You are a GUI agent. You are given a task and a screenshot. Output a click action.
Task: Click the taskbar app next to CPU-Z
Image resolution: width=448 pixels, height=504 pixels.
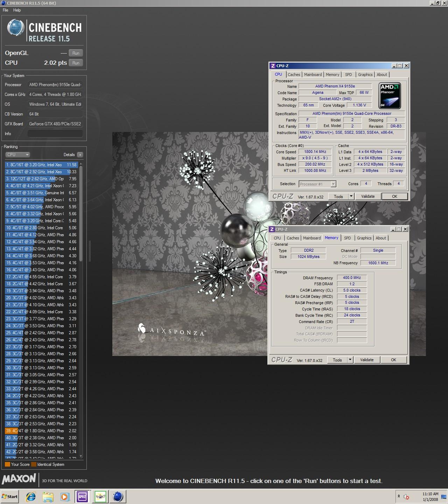tap(100, 496)
